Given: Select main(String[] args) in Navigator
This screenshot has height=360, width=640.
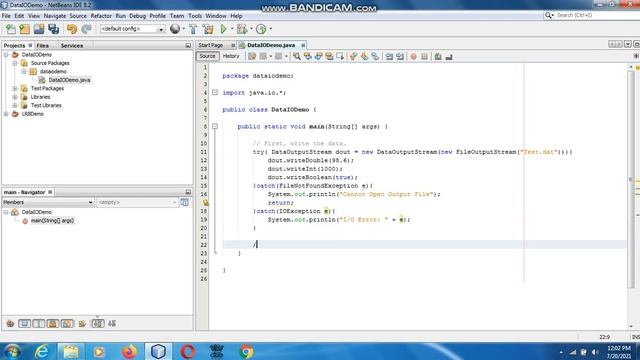Looking at the screenshot, I should click(52, 220).
